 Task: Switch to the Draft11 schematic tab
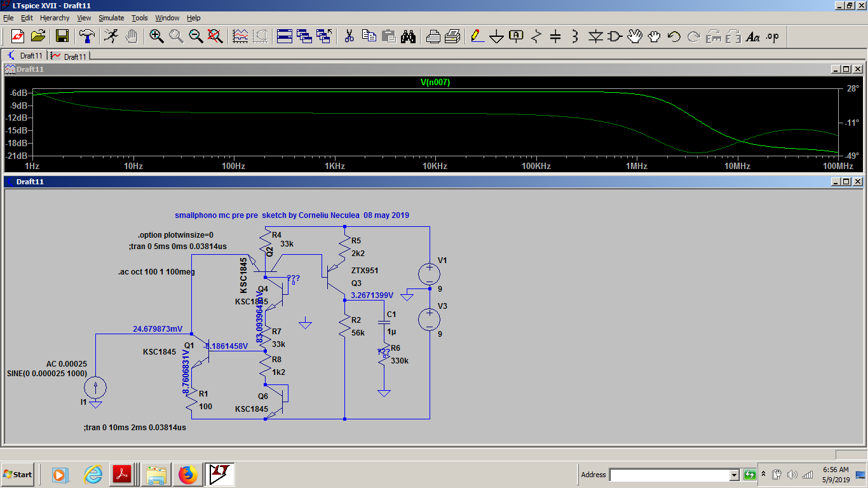(x=25, y=56)
